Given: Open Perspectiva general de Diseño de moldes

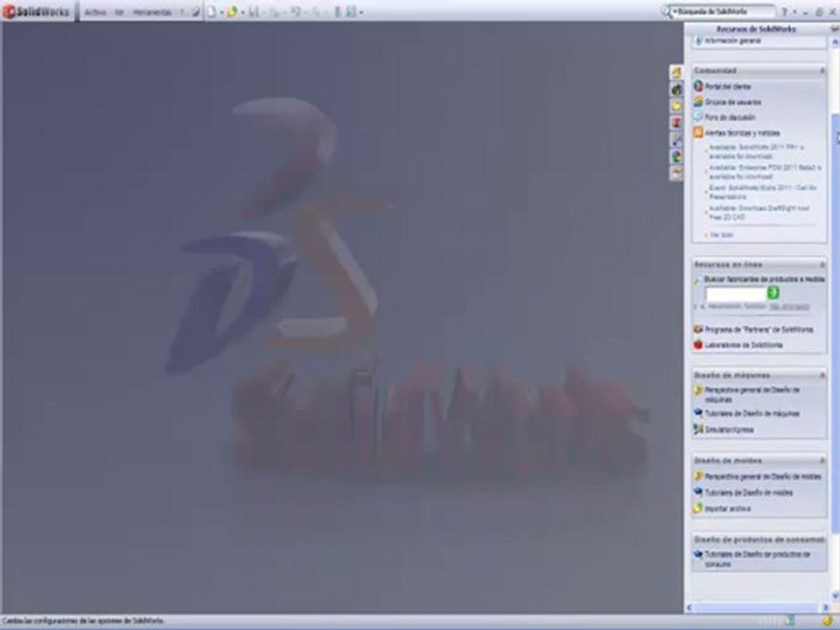Looking at the screenshot, I should point(762,476).
